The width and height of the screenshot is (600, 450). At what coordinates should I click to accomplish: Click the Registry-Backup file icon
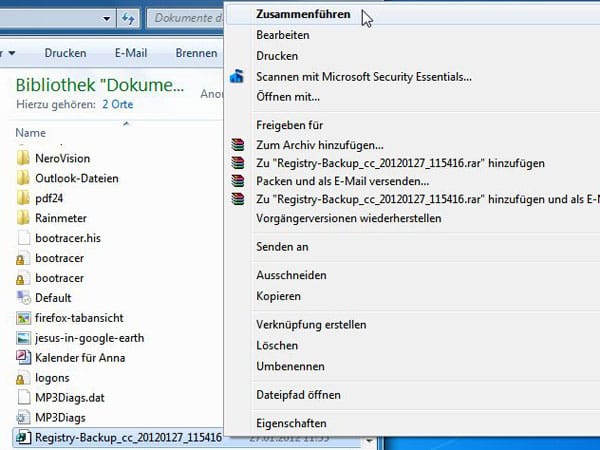[25, 438]
